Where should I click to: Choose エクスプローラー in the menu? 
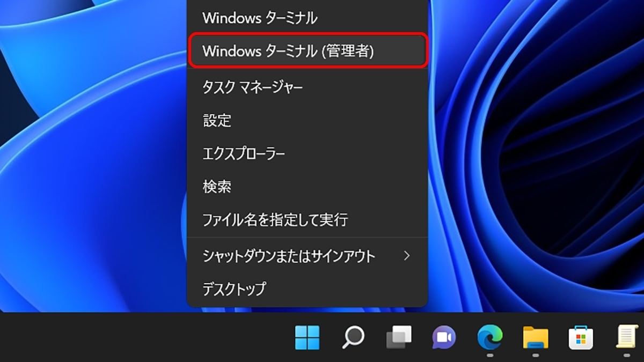307,153
